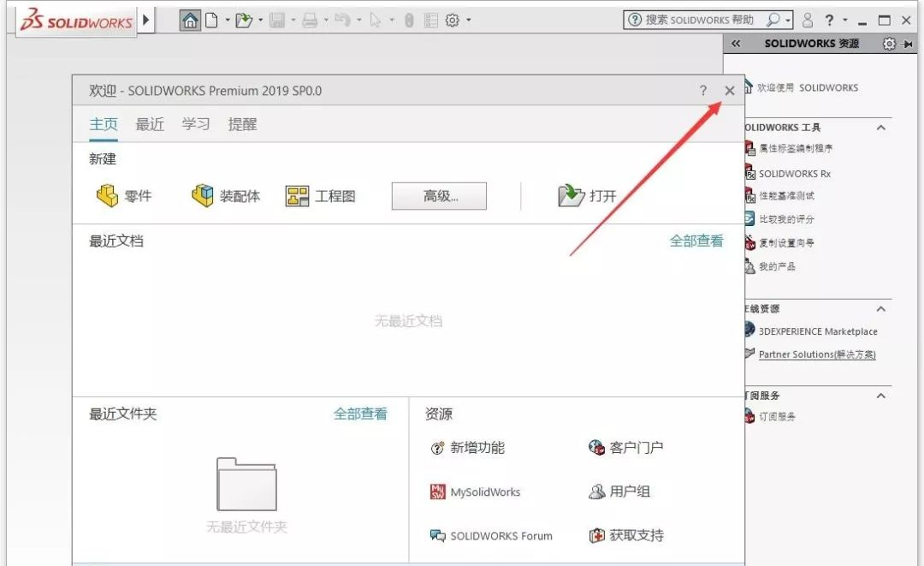Screen dimensions: 924x566
Task: Open the Help menu dropdown arrow
Action: 845,21
